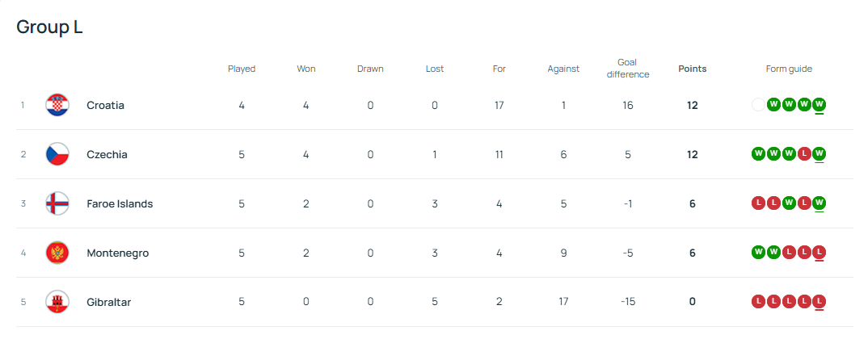
Task: Click the Czechia flag icon
Action: (57, 154)
